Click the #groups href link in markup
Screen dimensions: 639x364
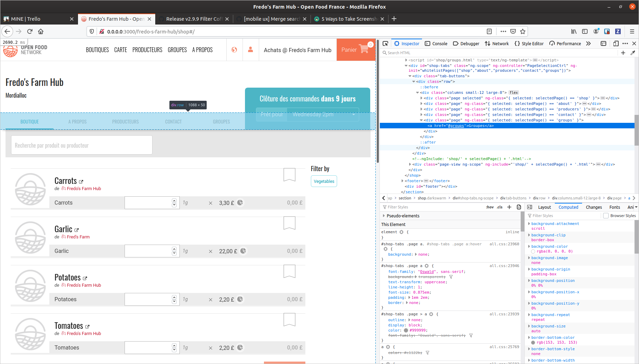(456, 126)
